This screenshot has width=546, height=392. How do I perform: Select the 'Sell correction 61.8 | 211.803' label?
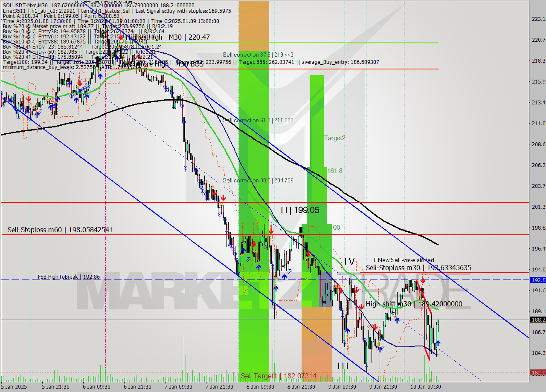tap(258, 120)
